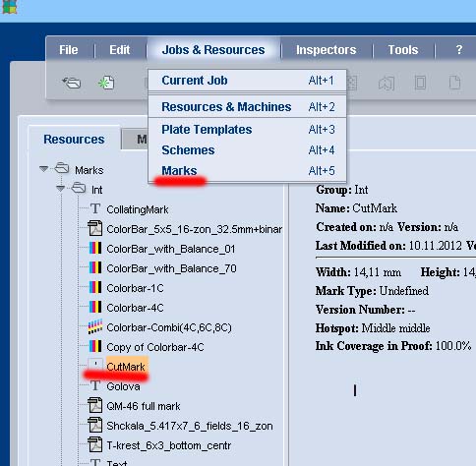
Task: Click the open job folder toolbar icon
Action: click(x=72, y=83)
